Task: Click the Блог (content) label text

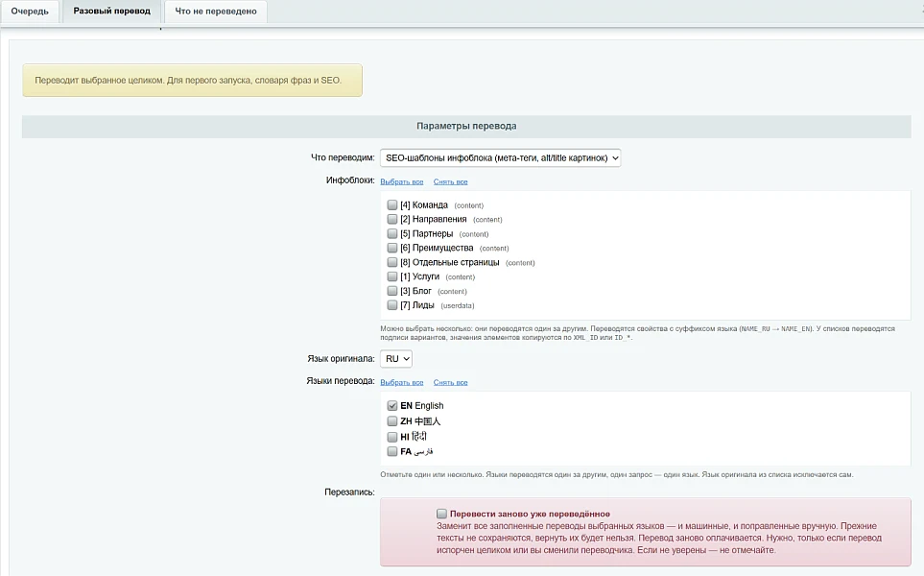Action: point(433,291)
